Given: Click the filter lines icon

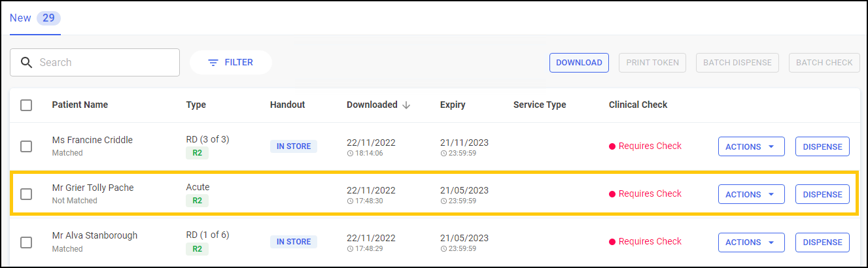Looking at the screenshot, I should coord(213,63).
